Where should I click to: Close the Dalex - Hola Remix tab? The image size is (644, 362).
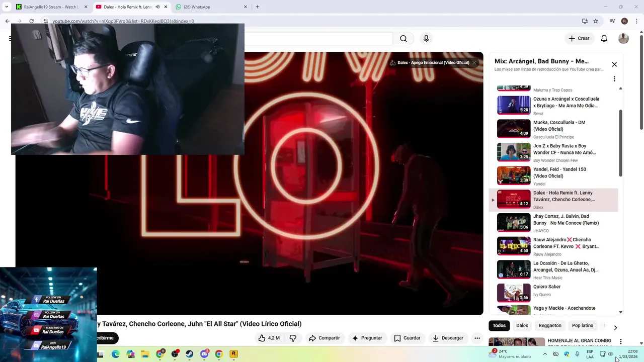pyautogui.click(x=166, y=7)
